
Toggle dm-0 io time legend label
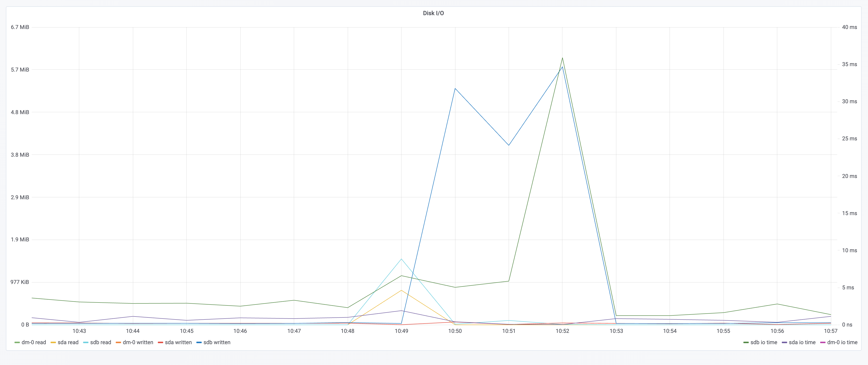(842, 342)
